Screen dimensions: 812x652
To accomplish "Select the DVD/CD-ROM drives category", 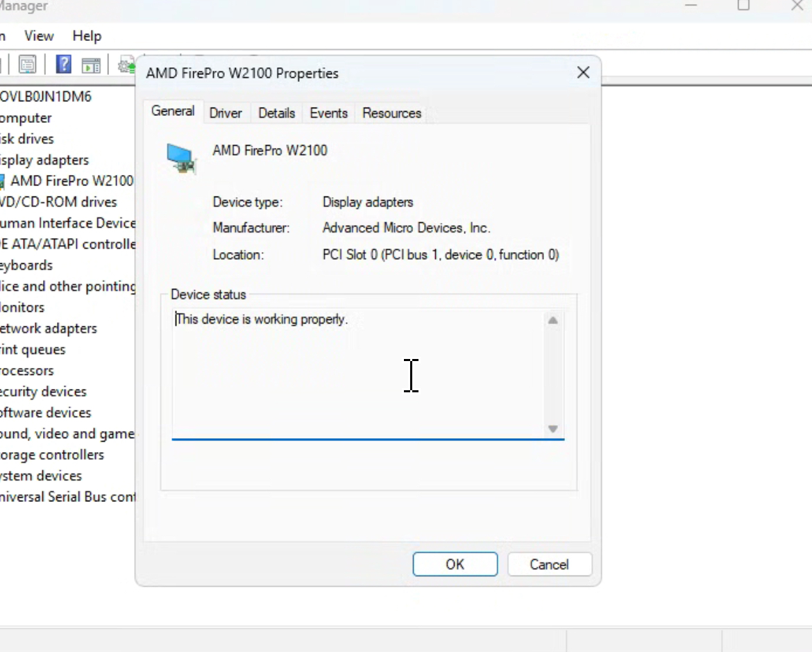I will 58,202.
